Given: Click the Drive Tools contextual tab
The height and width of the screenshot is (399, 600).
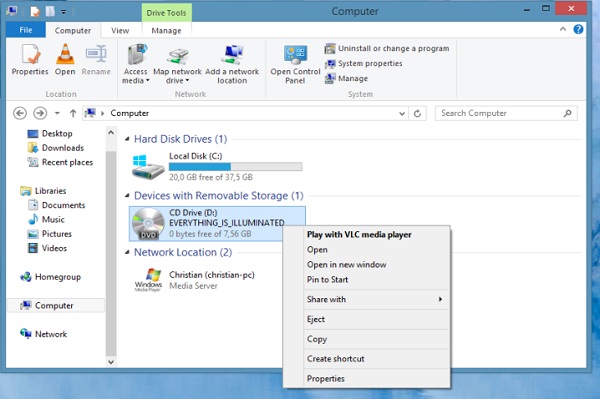Looking at the screenshot, I should (166, 13).
